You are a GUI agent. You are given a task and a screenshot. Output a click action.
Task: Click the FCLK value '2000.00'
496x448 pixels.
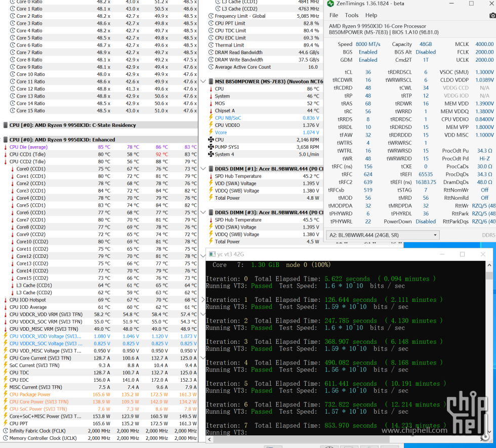(484, 52)
